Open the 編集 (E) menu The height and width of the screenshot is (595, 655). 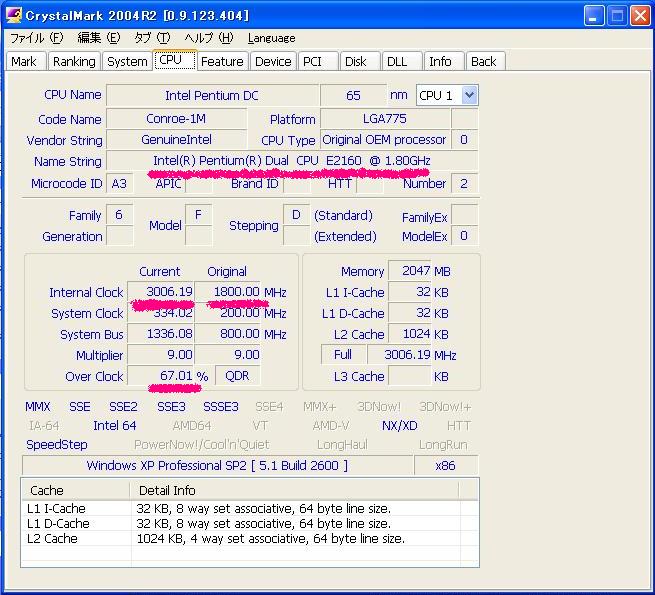click(99, 38)
